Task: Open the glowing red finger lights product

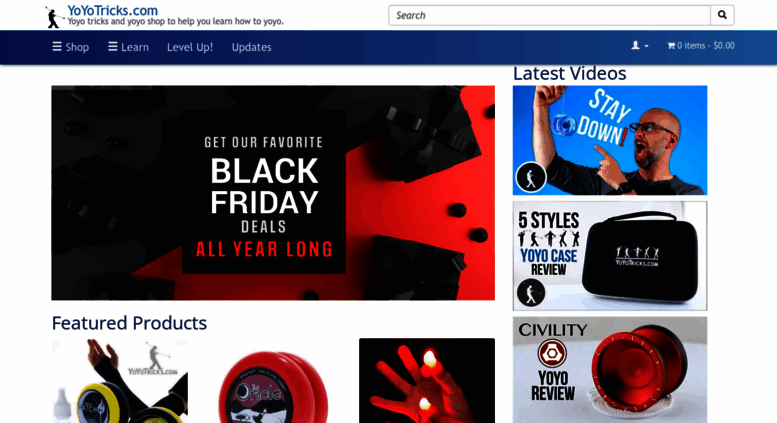Action: pyautogui.click(x=427, y=380)
